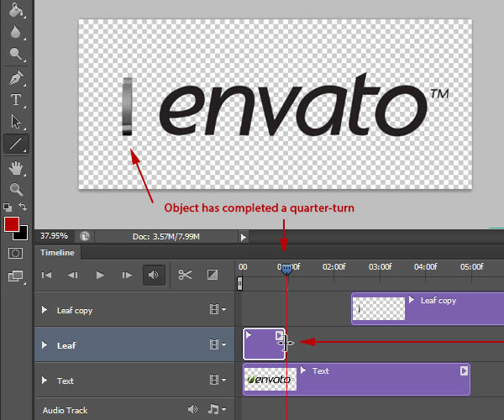This screenshot has height=420, width=504.
Task: Go to next frame
Action: [127, 275]
